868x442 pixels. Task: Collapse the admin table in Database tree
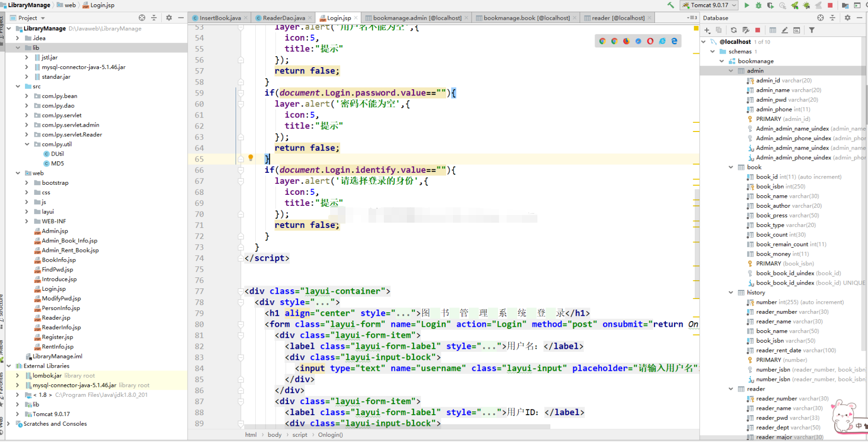pos(731,71)
